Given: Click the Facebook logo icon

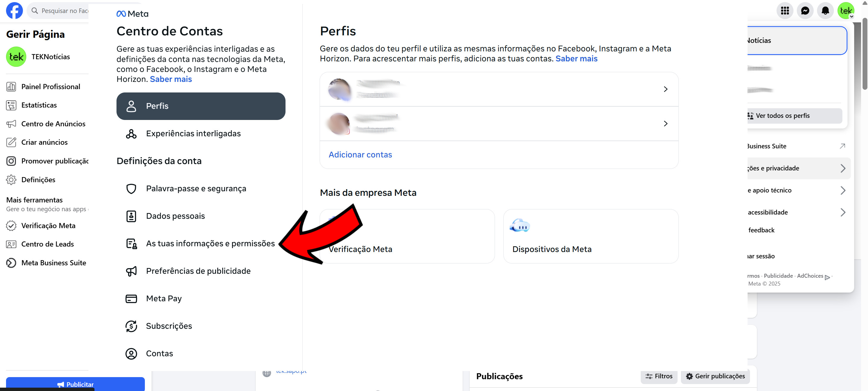Looking at the screenshot, I should coord(14,11).
